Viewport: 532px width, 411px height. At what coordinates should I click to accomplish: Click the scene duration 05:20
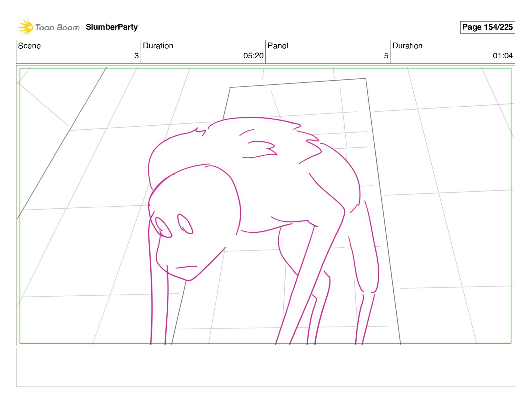[253, 56]
